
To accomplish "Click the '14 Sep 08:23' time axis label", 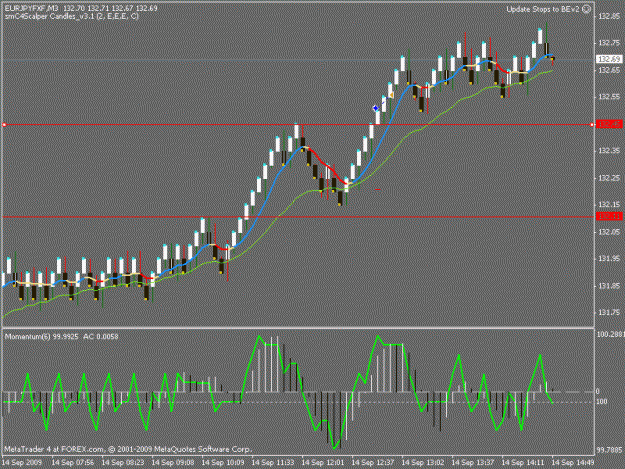I will 123,462.
